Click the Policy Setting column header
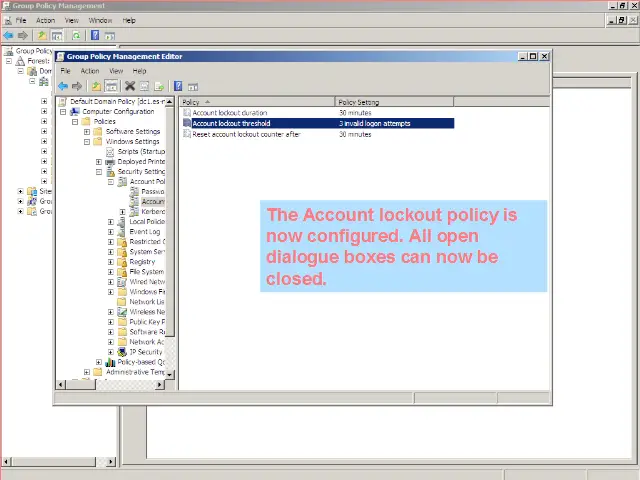 360,102
